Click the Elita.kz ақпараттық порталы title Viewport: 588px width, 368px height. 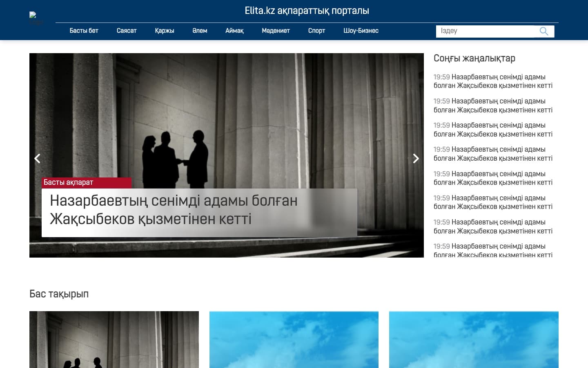[x=307, y=11]
